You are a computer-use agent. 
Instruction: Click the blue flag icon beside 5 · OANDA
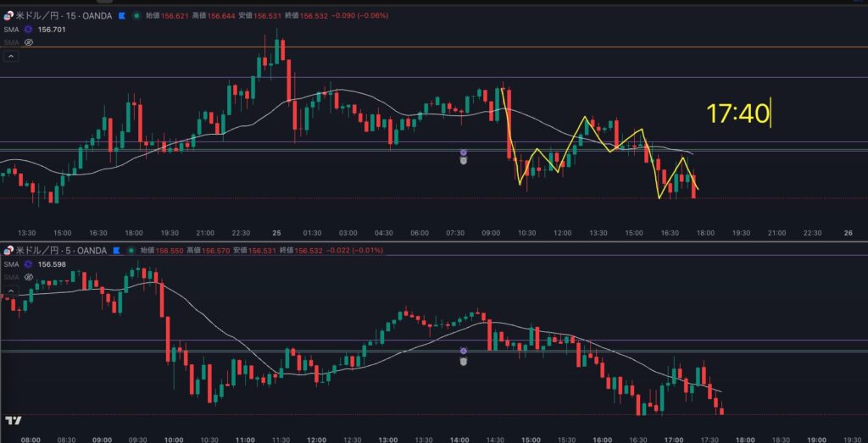[116, 251]
